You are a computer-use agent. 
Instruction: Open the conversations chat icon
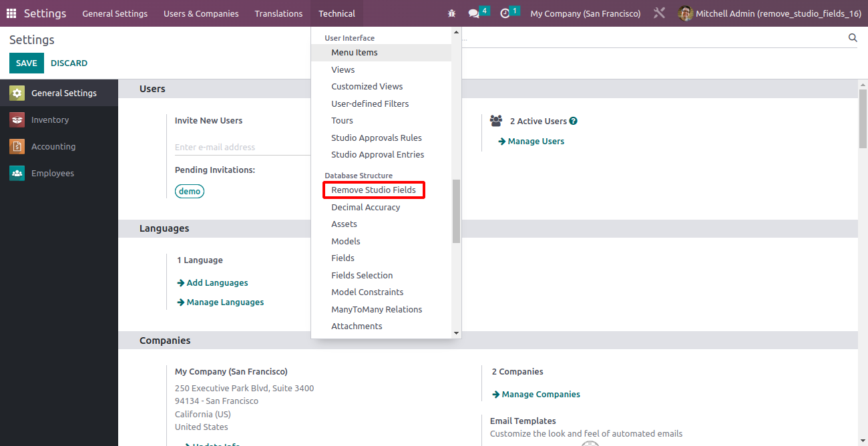(x=474, y=13)
